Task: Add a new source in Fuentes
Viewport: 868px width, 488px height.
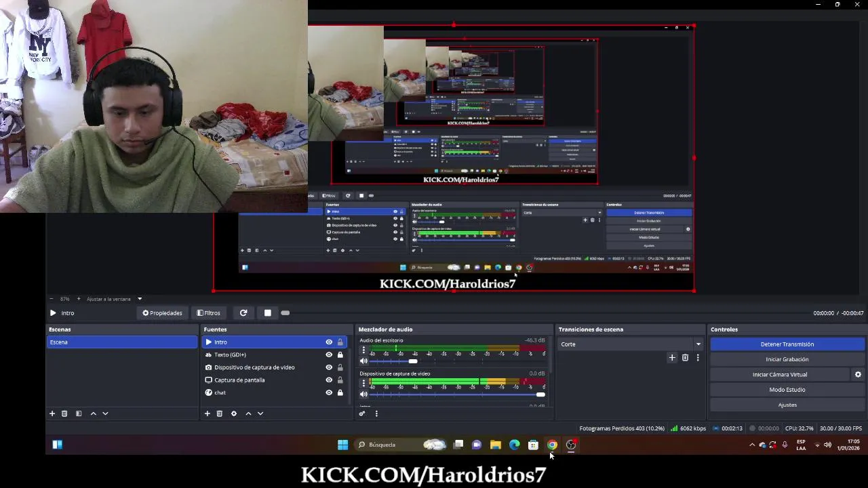Action: tap(208, 413)
